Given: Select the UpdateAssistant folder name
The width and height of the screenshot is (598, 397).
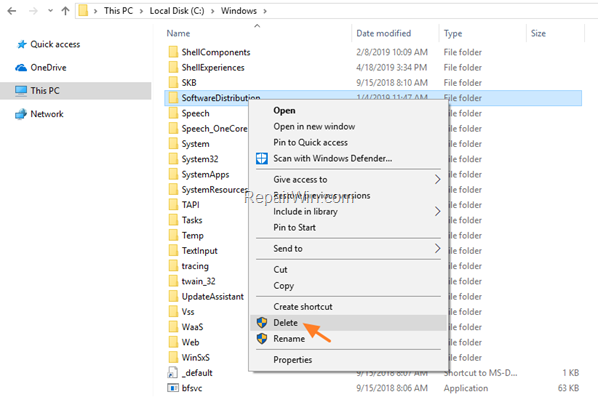Looking at the screenshot, I should (x=212, y=296).
